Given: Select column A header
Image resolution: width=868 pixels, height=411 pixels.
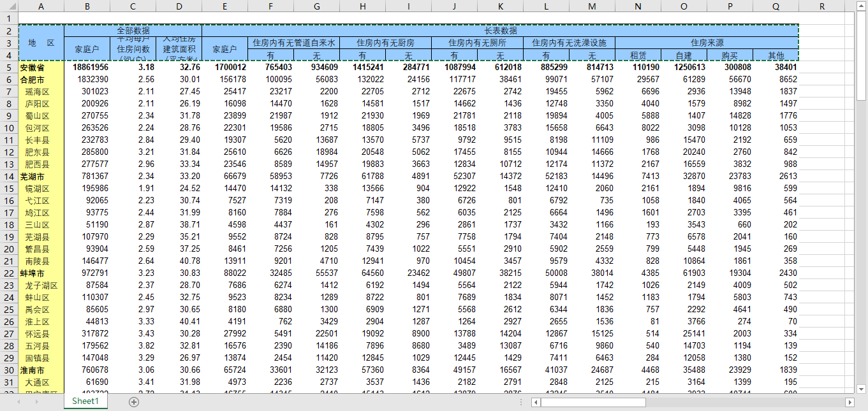Looking at the screenshot, I should [x=41, y=6].
